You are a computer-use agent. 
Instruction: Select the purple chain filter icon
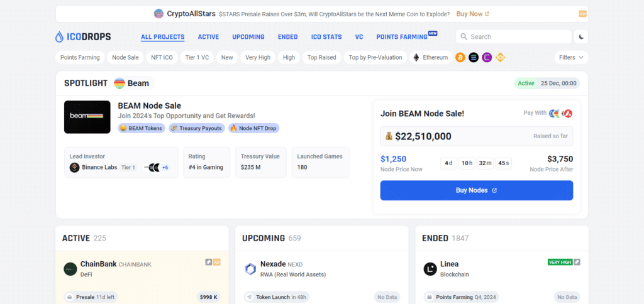(487, 57)
